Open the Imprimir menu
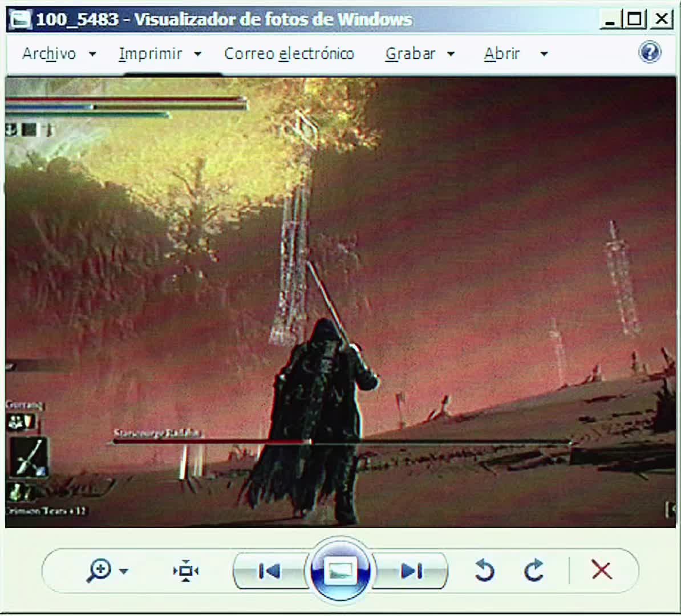 tap(150, 54)
